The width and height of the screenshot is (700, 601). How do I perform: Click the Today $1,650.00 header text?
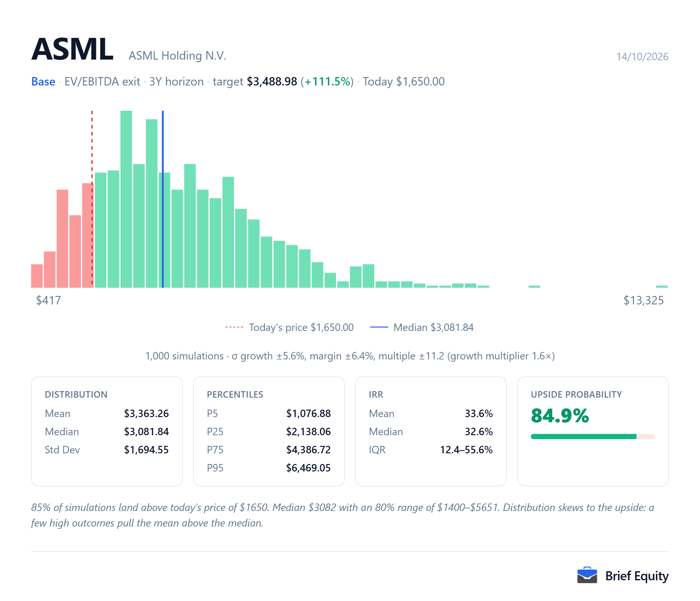tap(404, 81)
